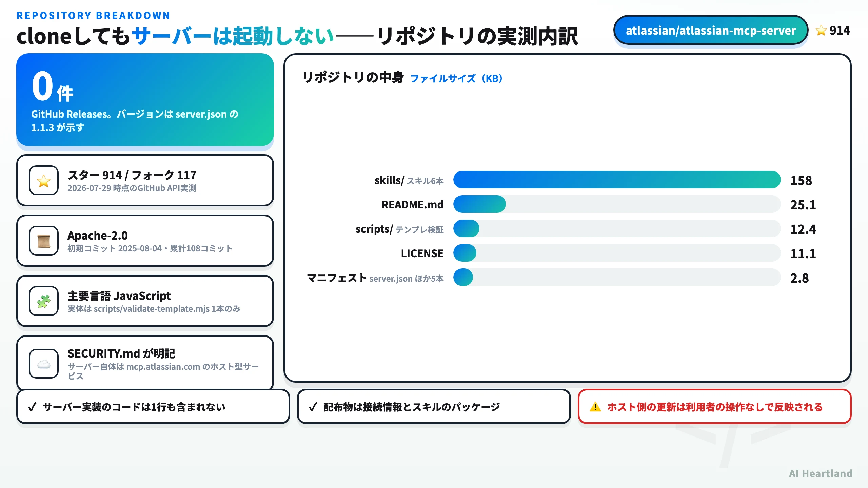868x488 pixels.
Task: Click the value 2.8 beside マニフェスト bar
Action: 800,278
